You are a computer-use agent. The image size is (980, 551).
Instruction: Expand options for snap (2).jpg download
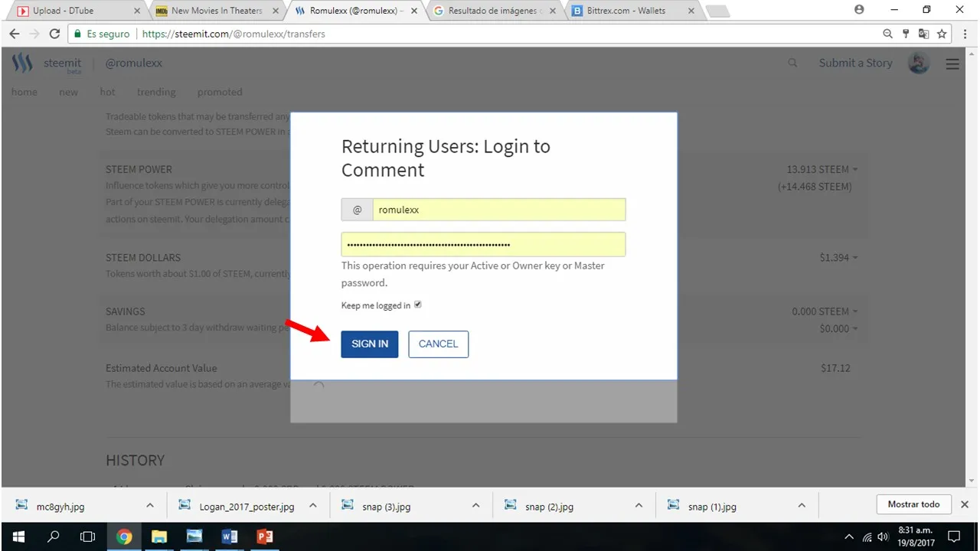tap(639, 506)
